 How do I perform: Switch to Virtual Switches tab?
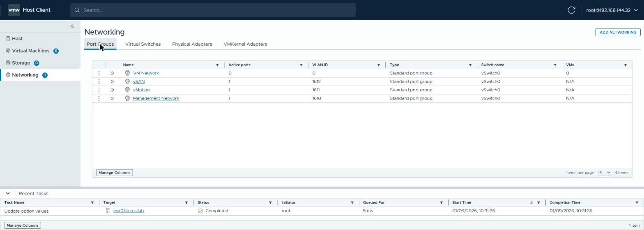[143, 44]
